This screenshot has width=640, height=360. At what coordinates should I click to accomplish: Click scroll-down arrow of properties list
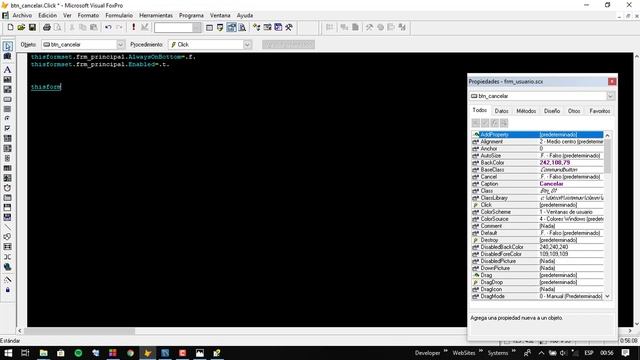607,296
